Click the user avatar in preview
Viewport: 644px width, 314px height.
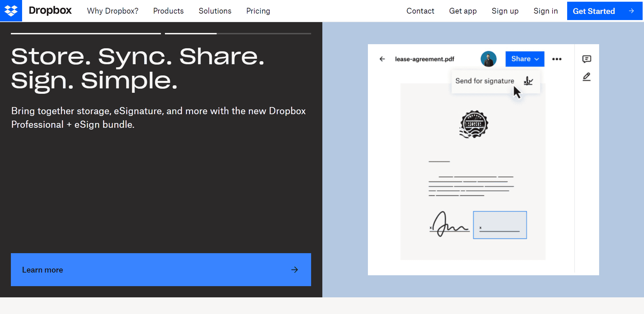tap(489, 59)
